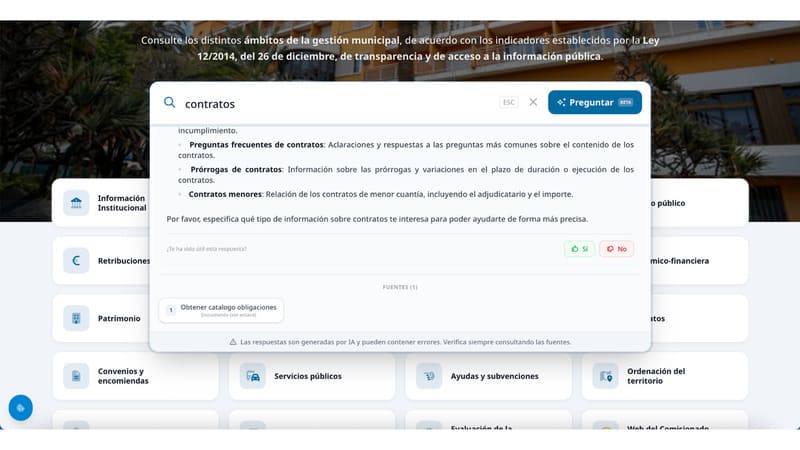
Task: Click the blue floating cookie button
Action: 20,408
